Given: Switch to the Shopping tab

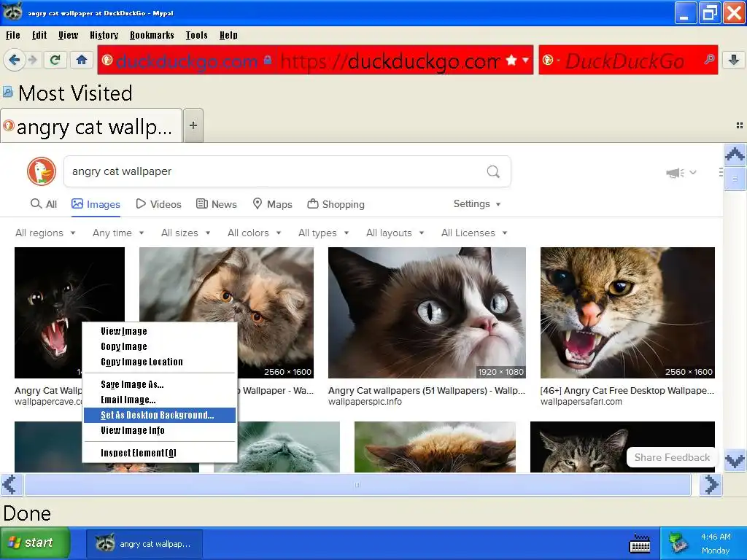Looking at the screenshot, I should coord(336,204).
